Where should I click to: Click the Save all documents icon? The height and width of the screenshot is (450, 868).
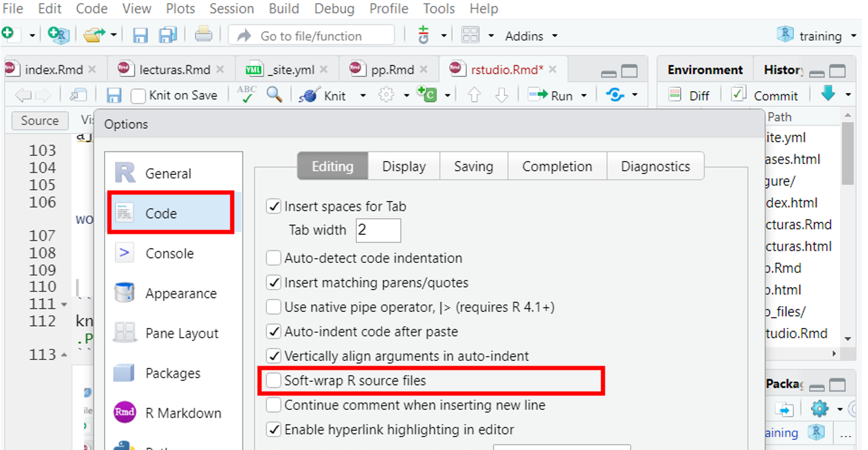coord(168,36)
